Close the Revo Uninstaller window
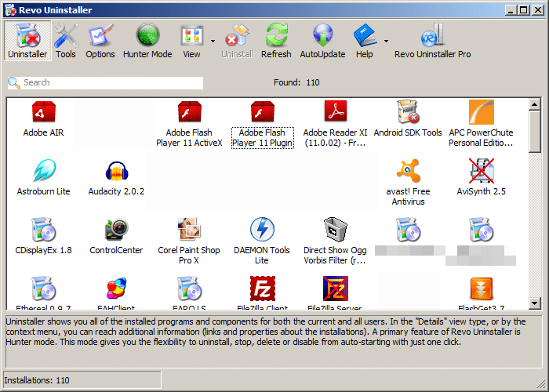Screen dimensions: 549x392 coord(538,9)
